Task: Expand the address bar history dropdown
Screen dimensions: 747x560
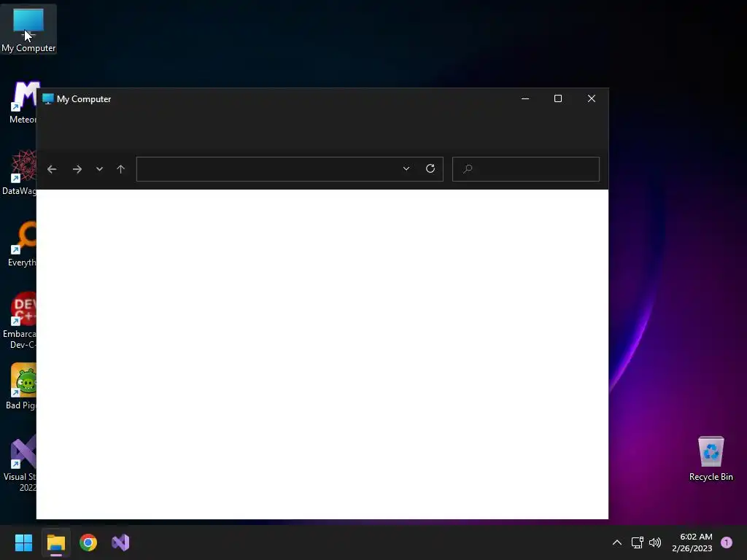Action: [x=406, y=168]
